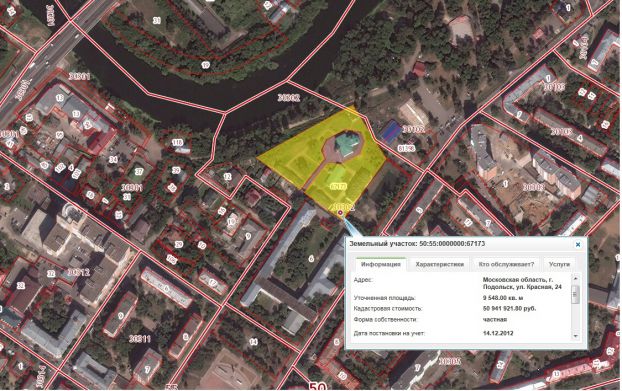Image resolution: width=622 pixels, height=391 pixels.
Task: Go to the Информация tab
Action: pos(380,264)
